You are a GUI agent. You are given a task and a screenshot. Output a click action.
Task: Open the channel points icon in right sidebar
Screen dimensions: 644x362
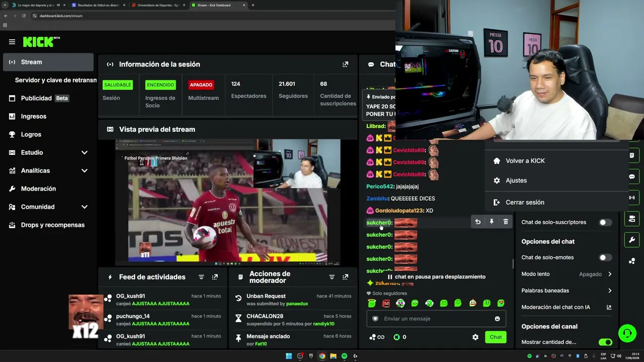click(632, 261)
